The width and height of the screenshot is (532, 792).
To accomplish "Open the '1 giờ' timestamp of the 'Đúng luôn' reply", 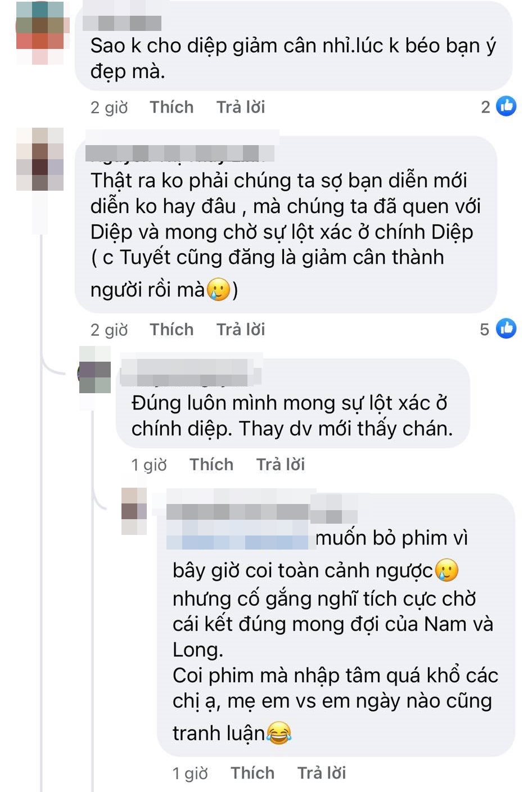I will coord(149,465).
